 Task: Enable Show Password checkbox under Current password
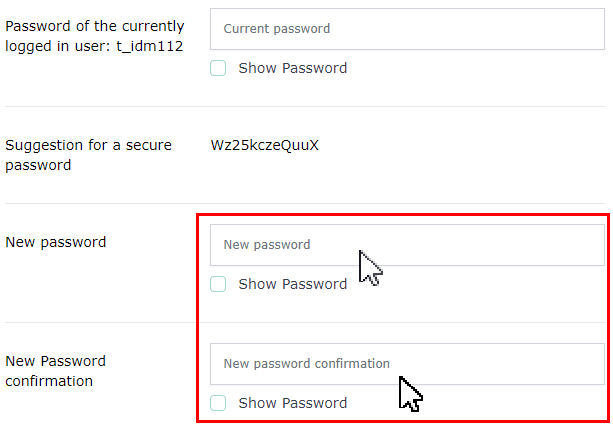218,68
